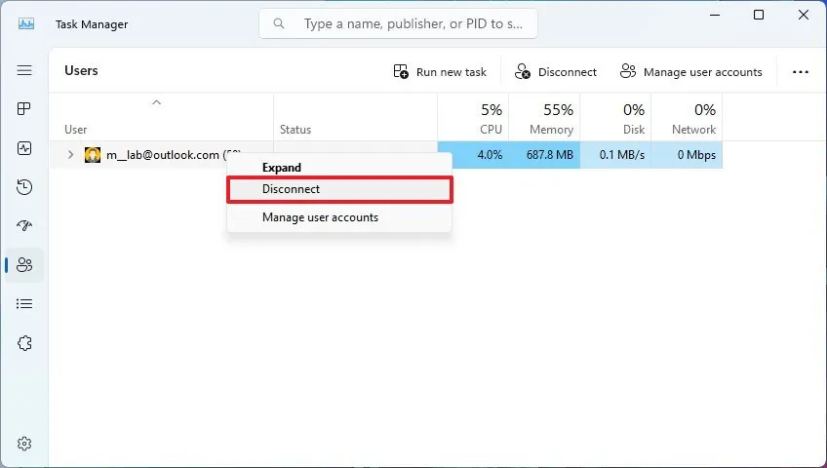The width and height of the screenshot is (827, 468).
Task: Open the Startup apps page icon
Action: tap(24, 226)
